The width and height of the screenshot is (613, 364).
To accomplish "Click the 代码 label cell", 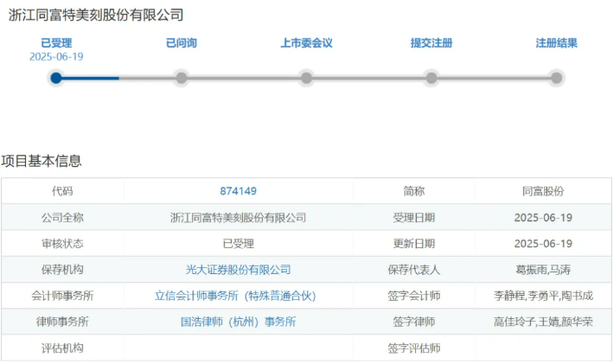I will tap(62, 191).
